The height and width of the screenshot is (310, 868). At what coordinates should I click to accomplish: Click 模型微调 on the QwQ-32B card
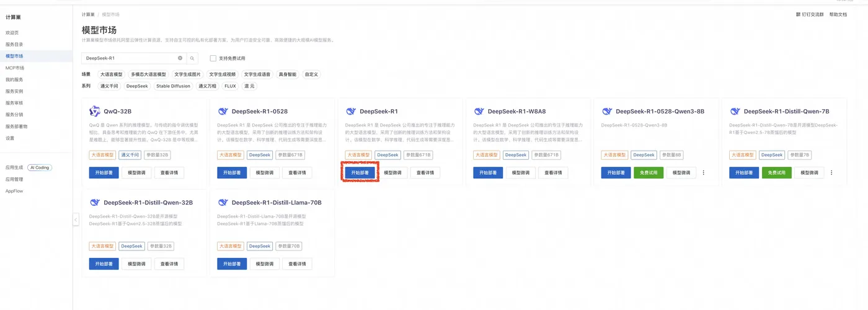pos(136,173)
